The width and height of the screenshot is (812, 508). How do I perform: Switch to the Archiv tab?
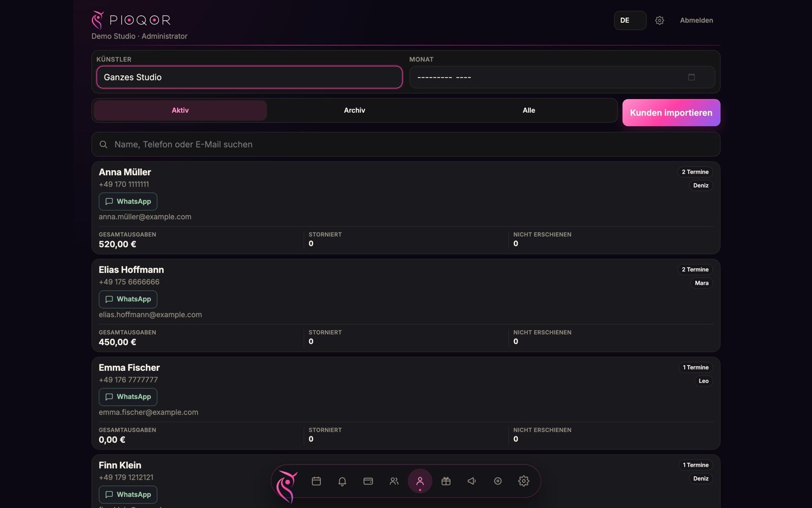pos(355,110)
